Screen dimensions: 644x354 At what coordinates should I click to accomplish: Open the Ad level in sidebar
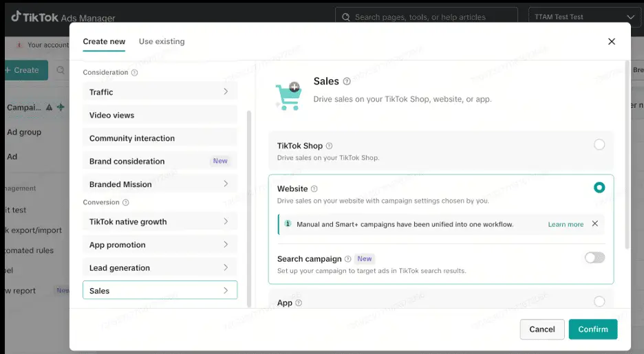click(x=12, y=157)
